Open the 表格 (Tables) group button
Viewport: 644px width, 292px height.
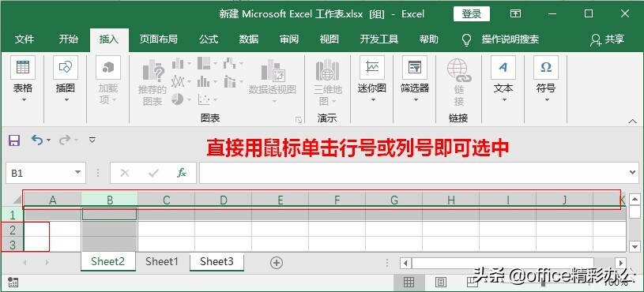pyautogui.click(x=23, y=80)
